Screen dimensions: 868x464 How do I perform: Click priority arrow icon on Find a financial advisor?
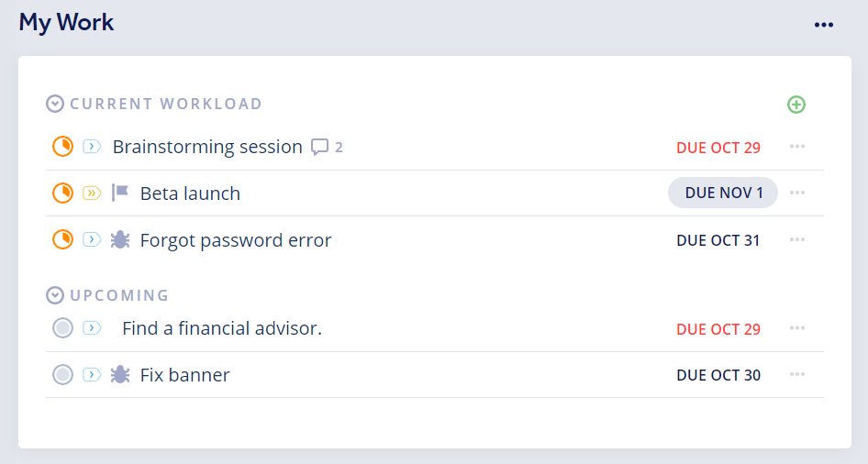(x=92, y=327)
